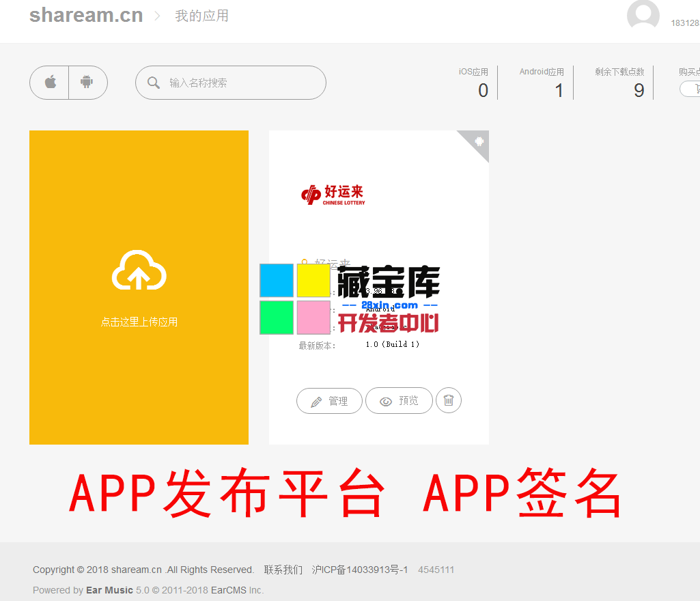
Task: Click the iOS应用 count 0
Action: point(483,91)
